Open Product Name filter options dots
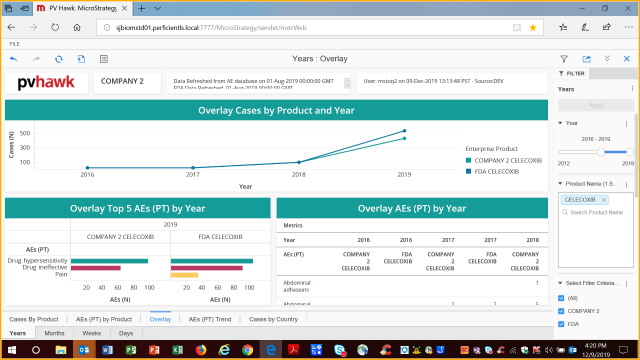The width and height of the screenshot is (640, 360). point(627,184)
